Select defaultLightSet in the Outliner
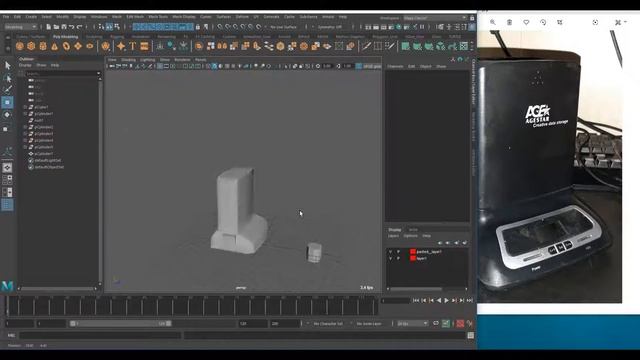The width and height of the screenshot is (640, 360). 48,161
